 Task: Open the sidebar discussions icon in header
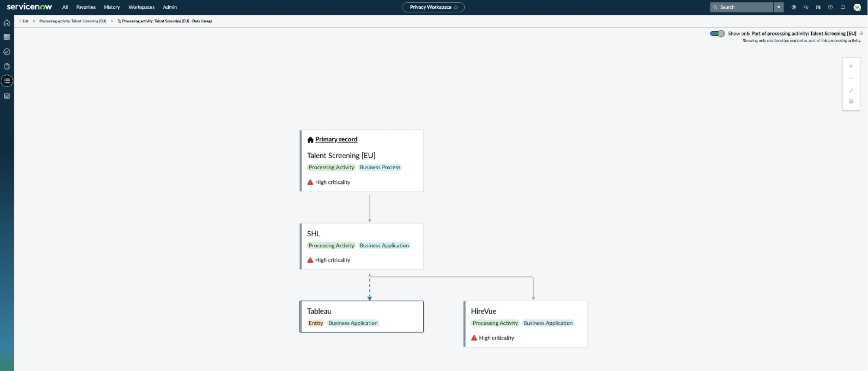tap(818, 7)
